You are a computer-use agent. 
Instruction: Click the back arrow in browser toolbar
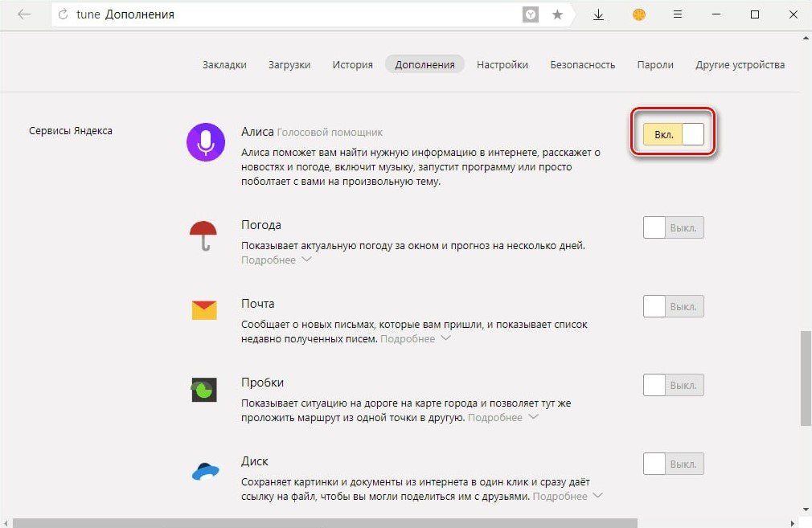tap(24, 14)
